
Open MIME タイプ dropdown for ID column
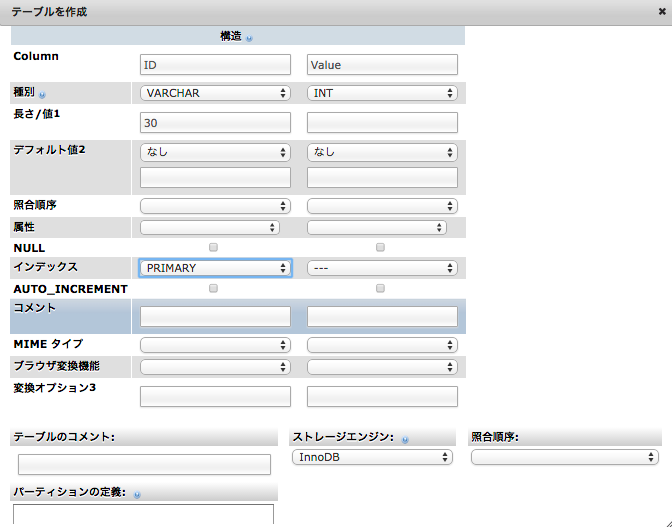tap(216, 345)
